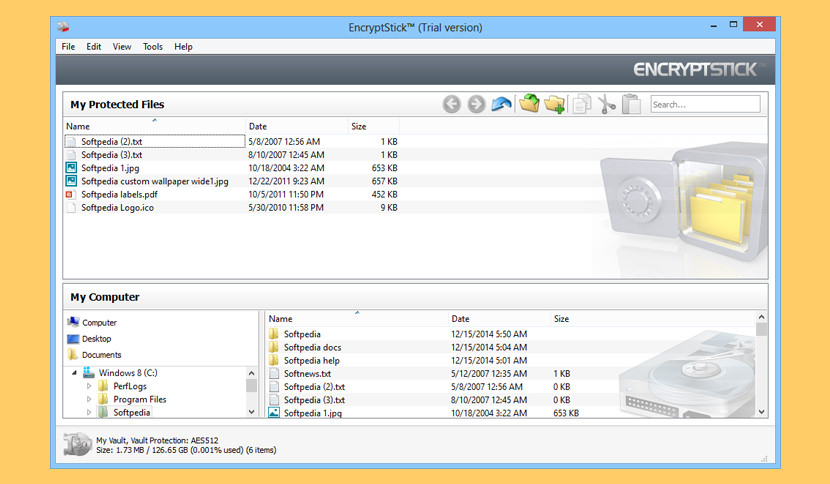Click the folder tree scrollbar up arrow
The width and height of the screenshot is (830, 484).
[x=251, y=373]
